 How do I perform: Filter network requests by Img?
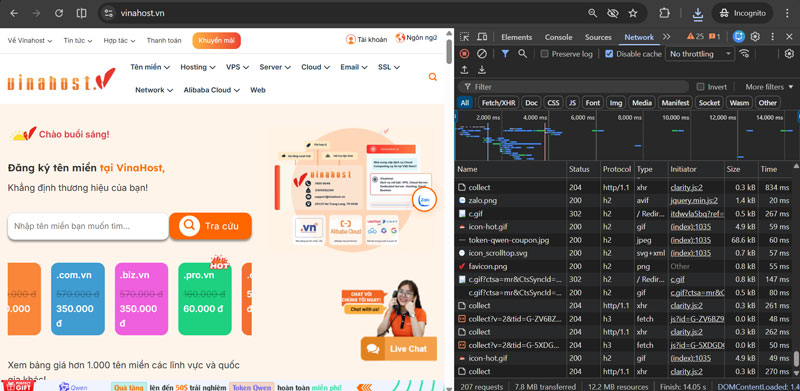616,103
